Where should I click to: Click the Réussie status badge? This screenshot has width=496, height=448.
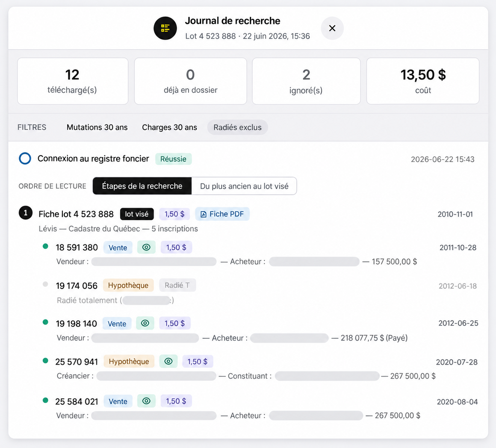coord(173,159)
